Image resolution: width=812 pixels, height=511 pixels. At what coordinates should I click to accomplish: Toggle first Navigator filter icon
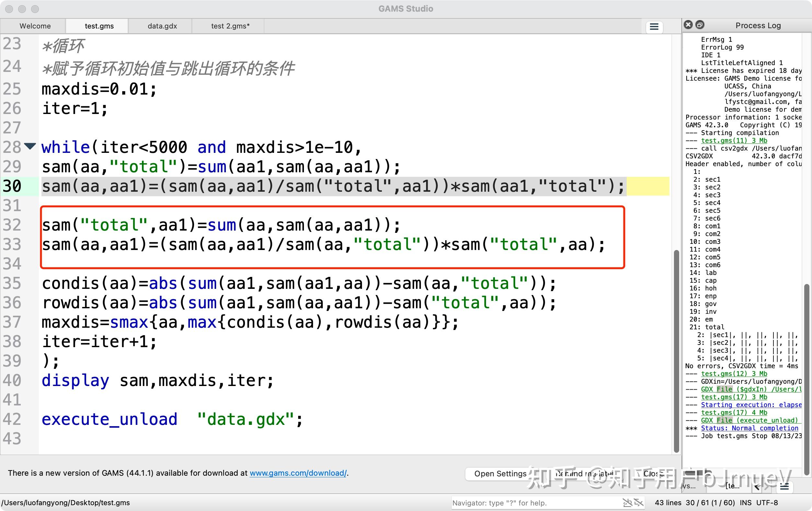[x=627, y=503]
